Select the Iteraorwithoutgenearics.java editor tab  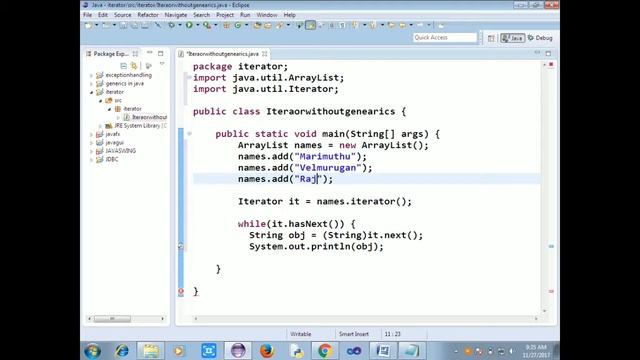pos(222,54)
